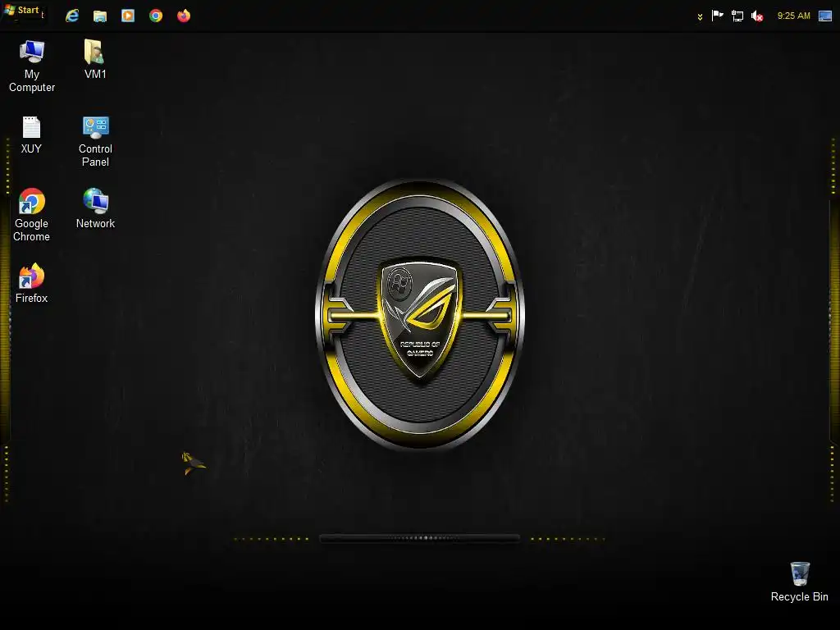Open file explorer folder icon in taskbar

pyautogui.click(x=100, y=16)
